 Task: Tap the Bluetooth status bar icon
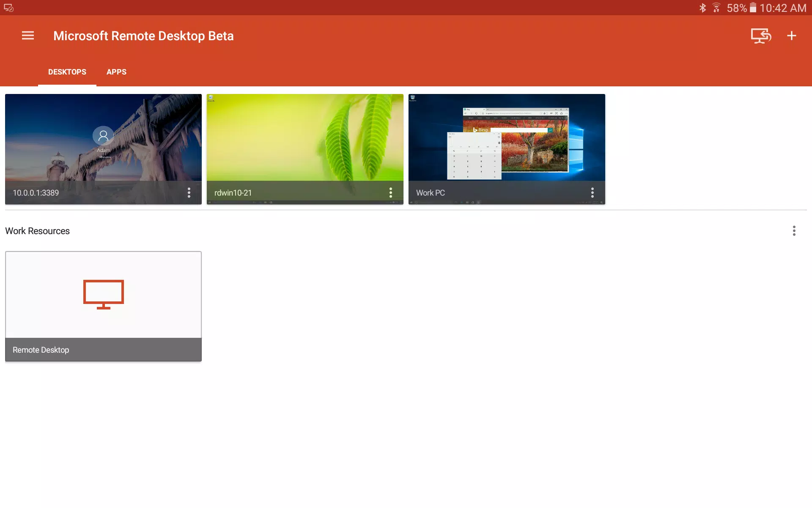(702, 8)
